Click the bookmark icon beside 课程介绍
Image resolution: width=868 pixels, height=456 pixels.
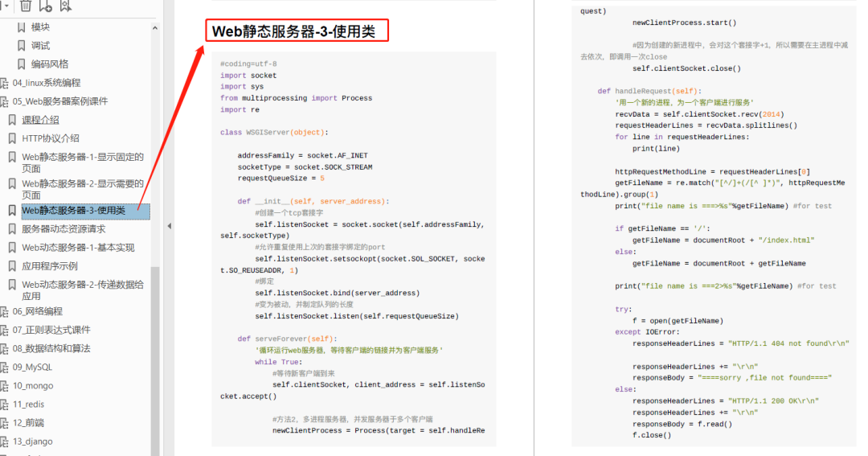12,120
